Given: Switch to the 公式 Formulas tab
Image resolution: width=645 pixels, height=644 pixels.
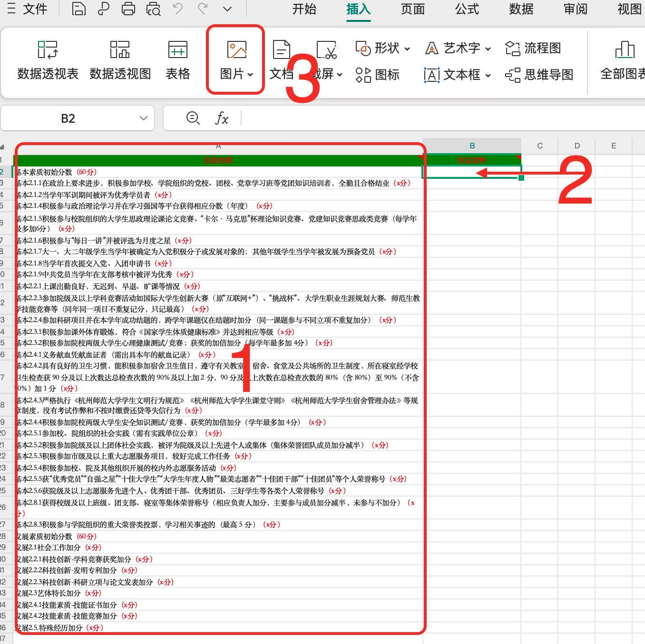Looking at the screenshot, I should [x=467, y=9].
